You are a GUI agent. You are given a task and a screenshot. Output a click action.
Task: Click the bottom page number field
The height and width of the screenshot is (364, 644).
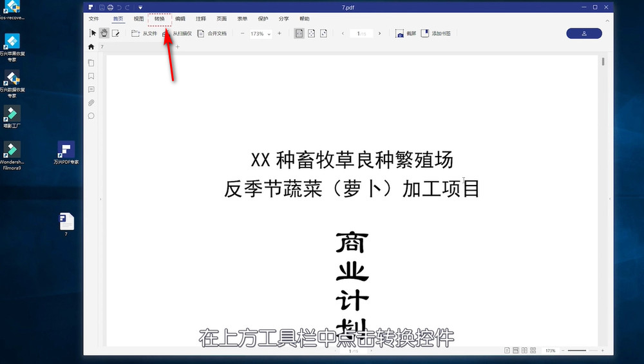(353, 351)
